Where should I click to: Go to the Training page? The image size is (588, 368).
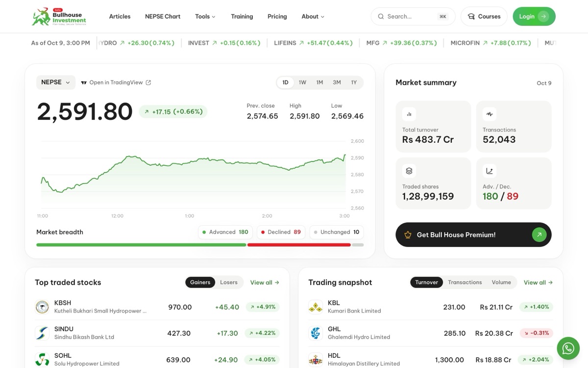pos(242,17)
